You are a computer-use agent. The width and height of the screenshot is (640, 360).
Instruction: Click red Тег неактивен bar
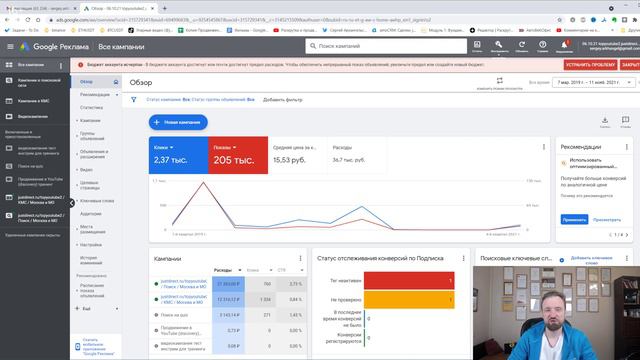point(409,280)
